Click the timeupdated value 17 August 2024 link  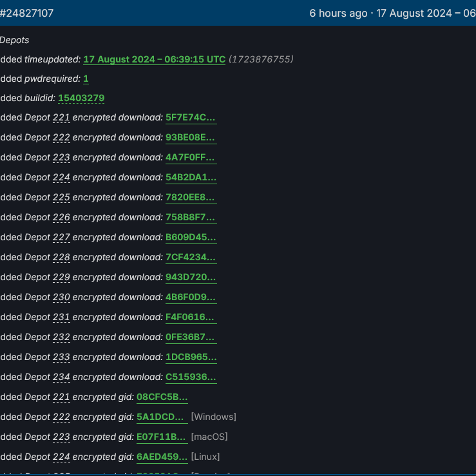coord(154,59)
